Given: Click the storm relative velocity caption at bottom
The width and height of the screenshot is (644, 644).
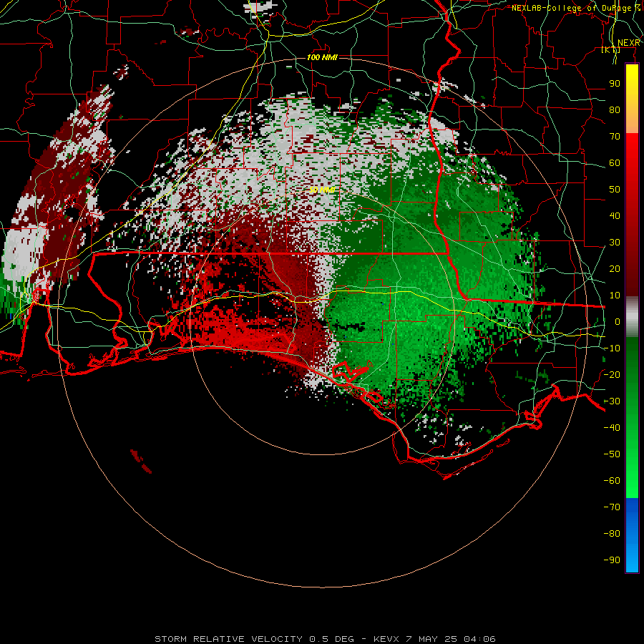Looking at the screenshot, I should point(325,639).
